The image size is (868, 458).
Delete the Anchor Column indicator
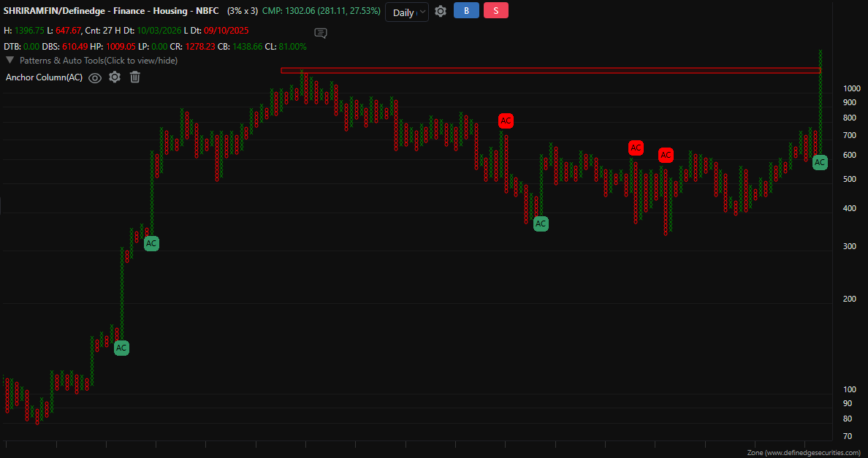tap(135, 77)
